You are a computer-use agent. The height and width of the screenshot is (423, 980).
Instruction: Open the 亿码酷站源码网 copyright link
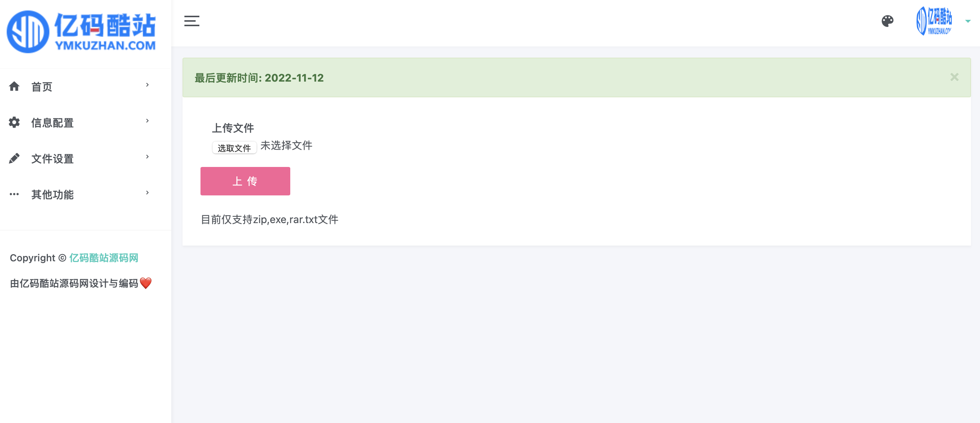104,258
